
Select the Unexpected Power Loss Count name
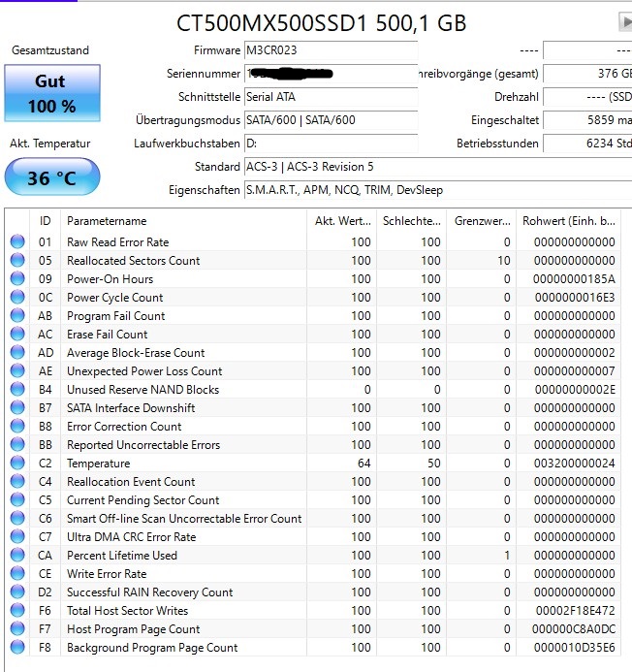(x=144, y=371)
